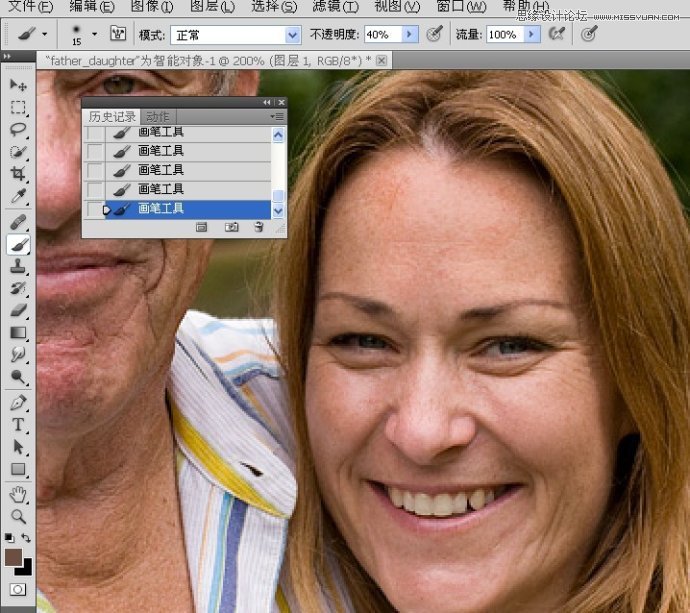Open the flow slider arrow
690x613 pixels.
click(532, 34)
